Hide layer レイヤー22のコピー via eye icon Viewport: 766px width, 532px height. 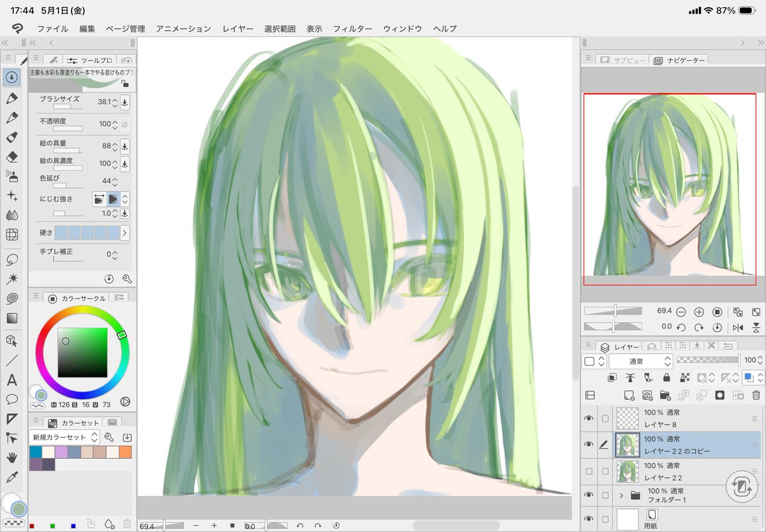coord(589,445)
